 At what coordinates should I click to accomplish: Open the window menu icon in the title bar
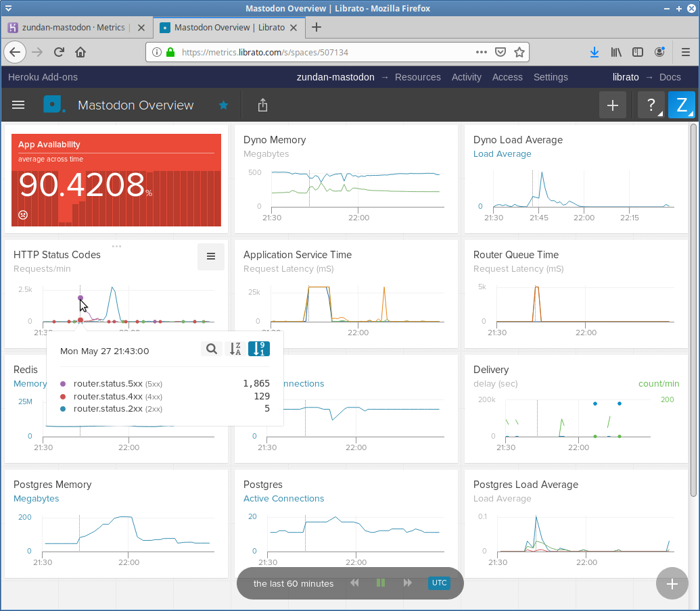[x=9, y=8]
